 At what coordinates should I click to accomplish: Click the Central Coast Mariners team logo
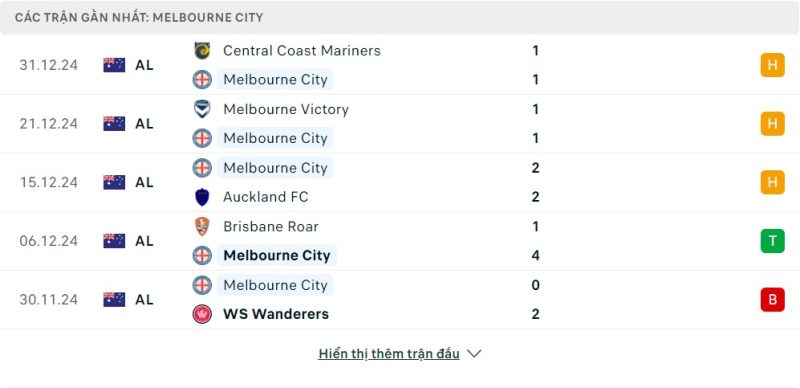202,51
